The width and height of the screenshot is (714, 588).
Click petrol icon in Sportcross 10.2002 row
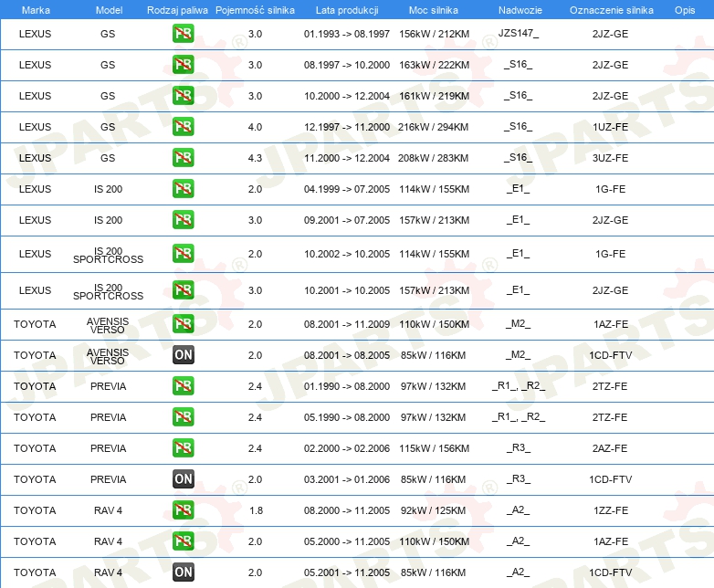click(x=183, y=253)
